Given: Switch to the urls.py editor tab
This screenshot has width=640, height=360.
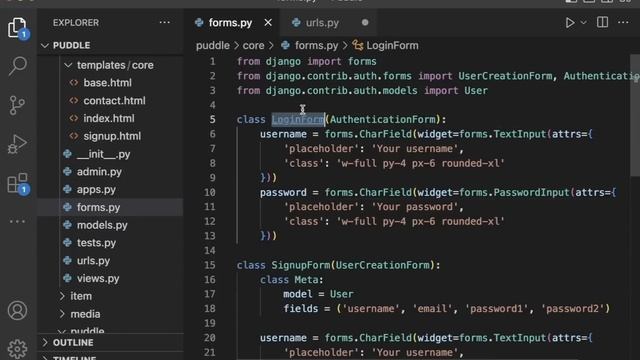Looking at the screenshot, I should point(322,23).
